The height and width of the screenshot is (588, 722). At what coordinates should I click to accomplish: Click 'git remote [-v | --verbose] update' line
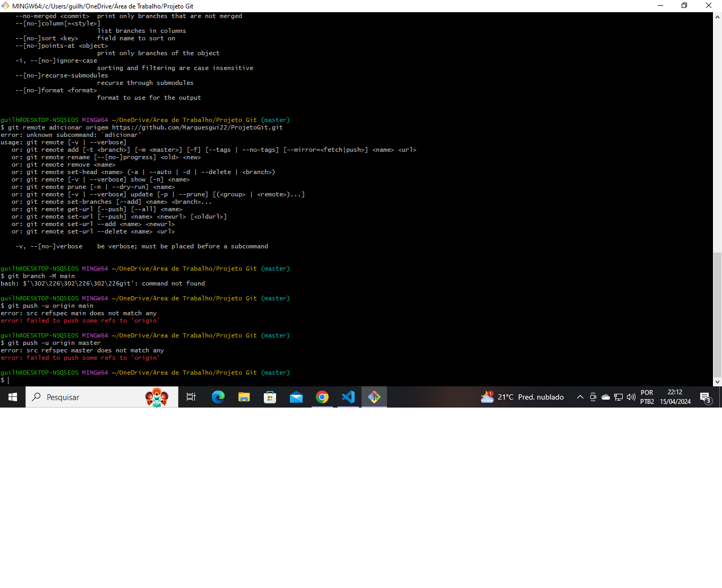tap(158, 194)
